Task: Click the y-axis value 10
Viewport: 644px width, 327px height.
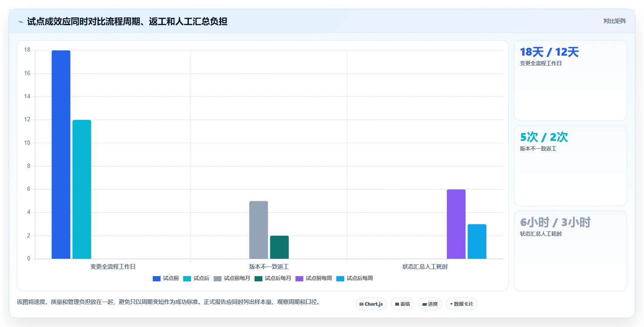Action: [x=27, y=143]
